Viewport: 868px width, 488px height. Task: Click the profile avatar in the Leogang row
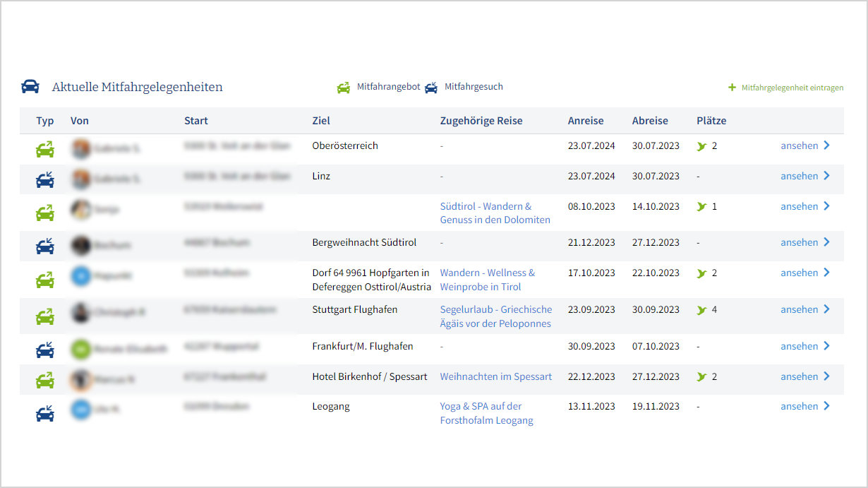[81, 409]
